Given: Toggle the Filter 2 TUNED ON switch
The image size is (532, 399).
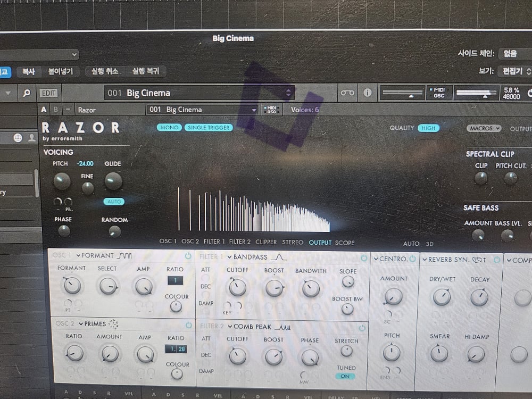Looking at the screenshot, I should tap(345, 376).
